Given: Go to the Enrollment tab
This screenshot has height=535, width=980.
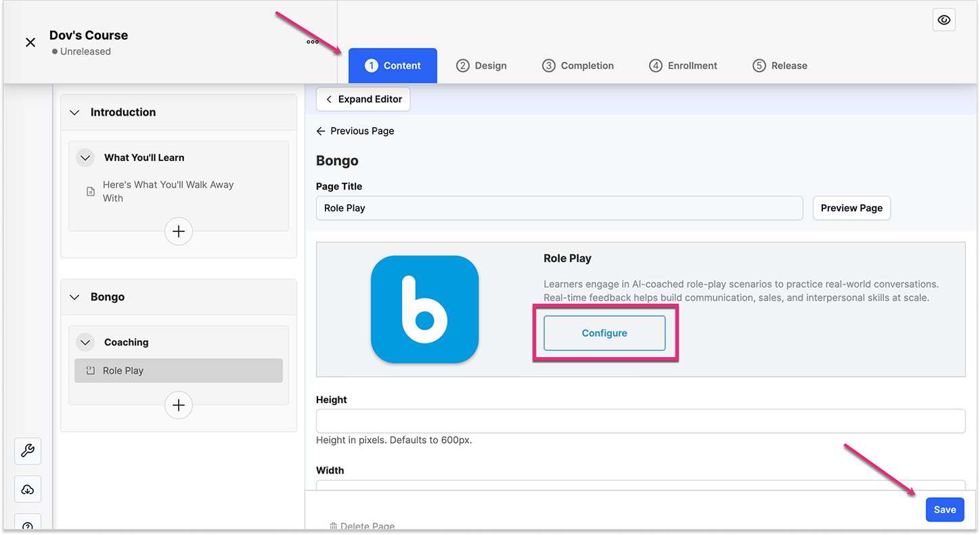Looking at the screenshot, I should (x=683, y=66).
